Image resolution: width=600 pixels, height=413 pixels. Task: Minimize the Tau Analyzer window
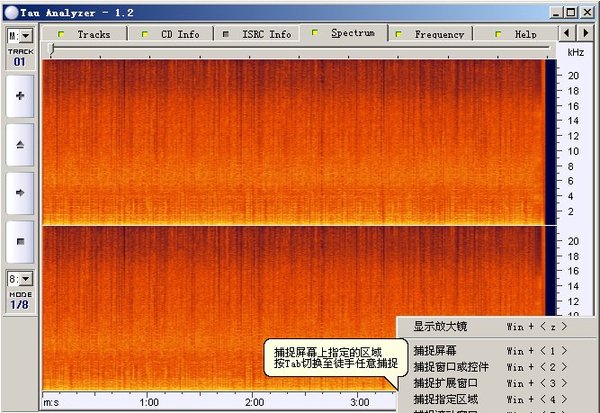click(556, 13)
